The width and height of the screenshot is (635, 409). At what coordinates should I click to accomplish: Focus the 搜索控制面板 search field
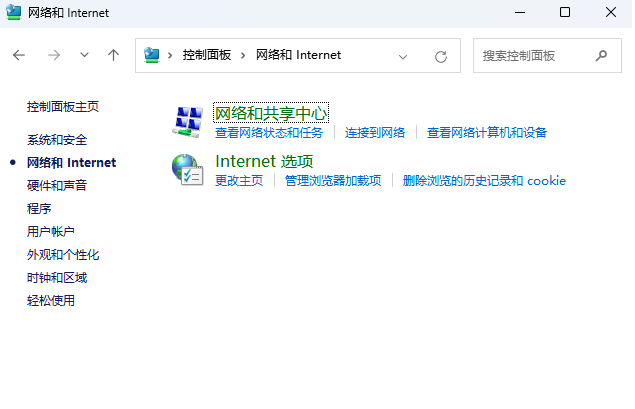(x=547, y=56)
